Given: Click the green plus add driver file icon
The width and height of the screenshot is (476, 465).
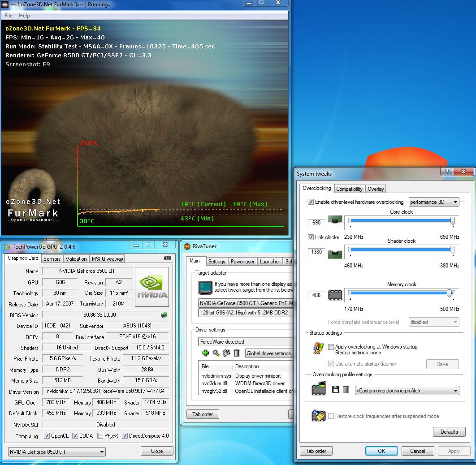Looking at the screenshot, I should 206,353.
